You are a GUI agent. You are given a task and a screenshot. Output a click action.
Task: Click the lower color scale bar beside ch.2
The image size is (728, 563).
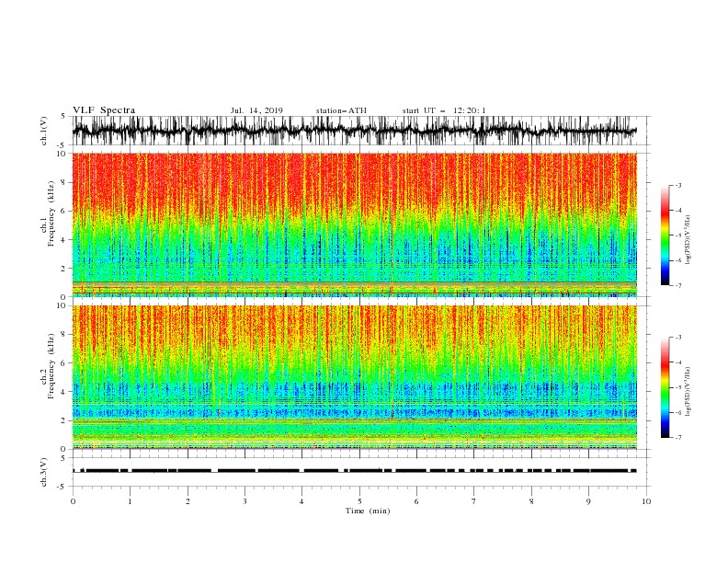click(x=665, y=387)
